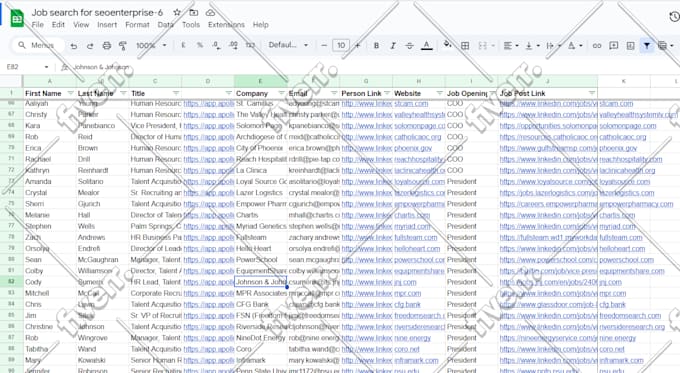The height and width of the screenshot is (373, 680).
Task: Open version history clock icon
Action: pyautogui.click(x=674, y=16)
